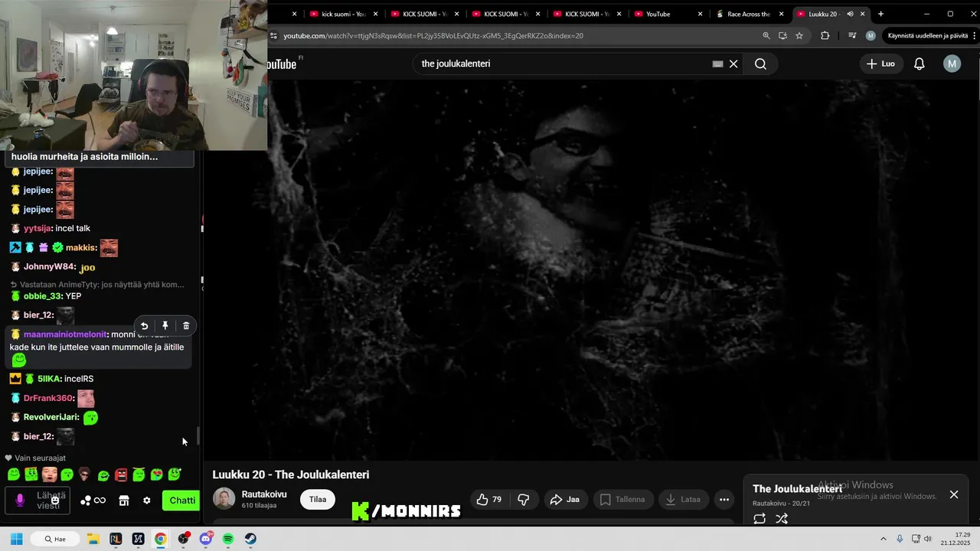The height and width of the screenshot is (551, 980).
Task: Download the video with 'Lataa' button
Action: [x=683, y=500]
